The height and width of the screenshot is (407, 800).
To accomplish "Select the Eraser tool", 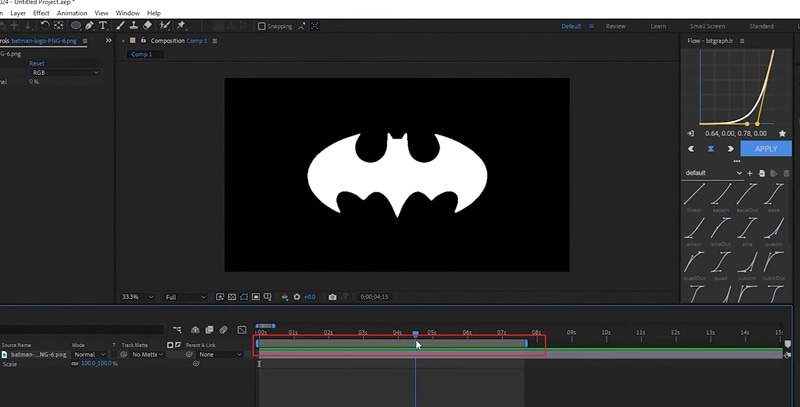I will [147, 25].
